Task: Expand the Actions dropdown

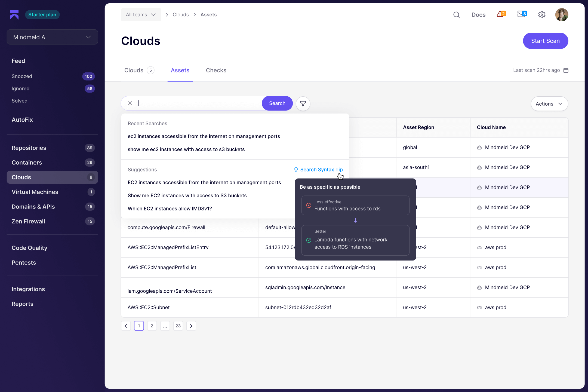Action: (x=549, y=104)
